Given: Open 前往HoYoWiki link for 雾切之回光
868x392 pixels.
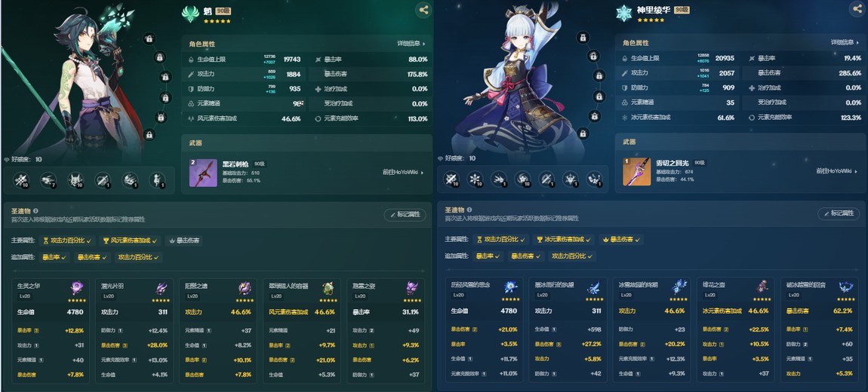Looking at the screenshot, I should pyautogui.click(x=837, y=171).
